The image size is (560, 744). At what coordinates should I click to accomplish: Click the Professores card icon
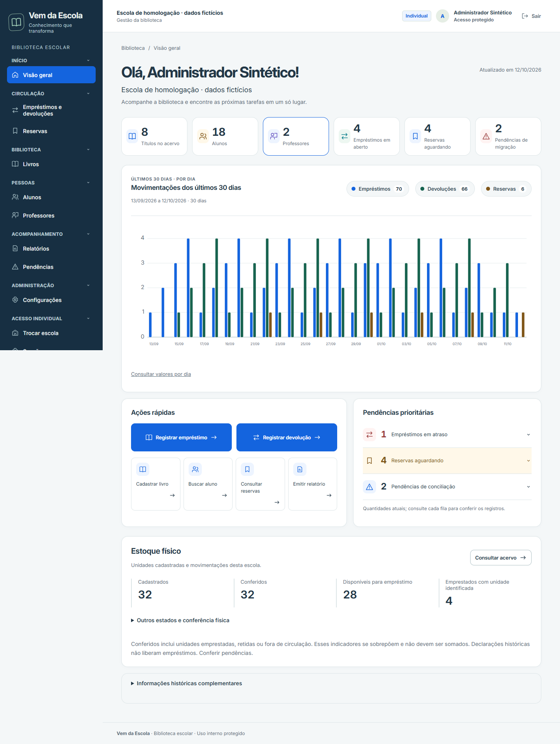click(274, 136)
